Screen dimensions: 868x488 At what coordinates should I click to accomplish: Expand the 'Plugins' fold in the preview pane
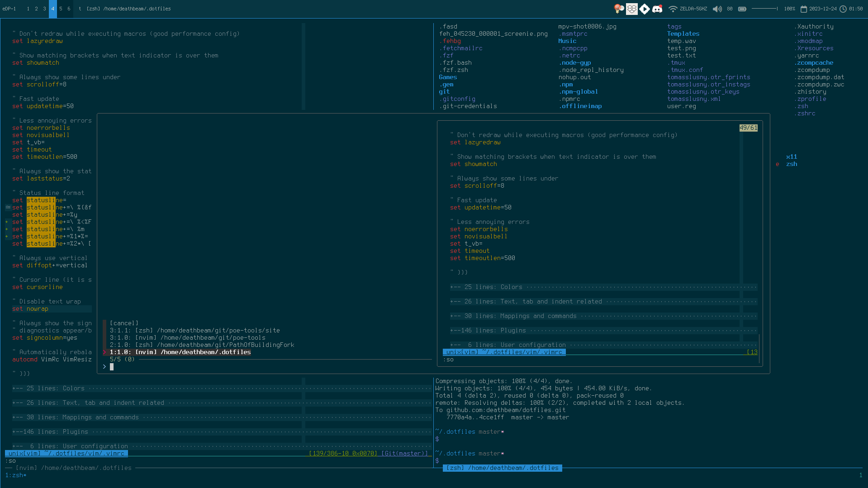pos(603,330)
